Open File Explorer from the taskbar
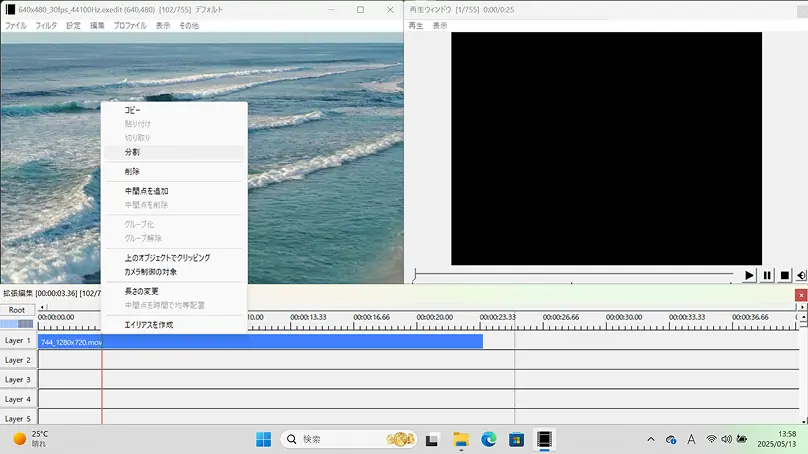 461,440
